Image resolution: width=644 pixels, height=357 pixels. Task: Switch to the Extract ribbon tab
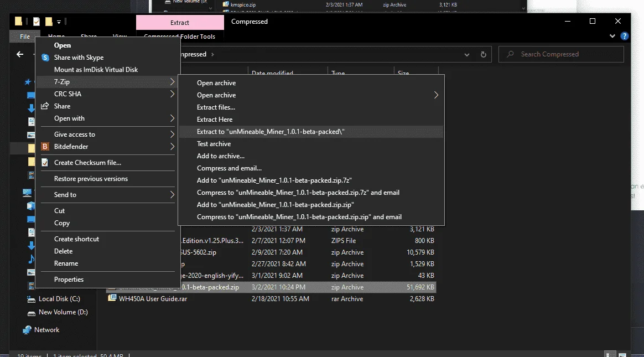[x=180, y=23]
